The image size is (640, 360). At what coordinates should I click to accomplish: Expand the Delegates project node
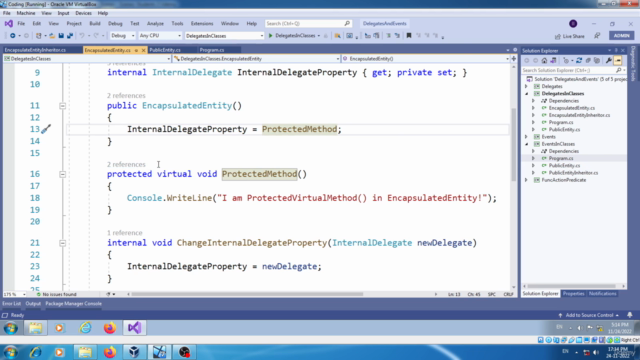pyautogui.click(x=526, y=87)
